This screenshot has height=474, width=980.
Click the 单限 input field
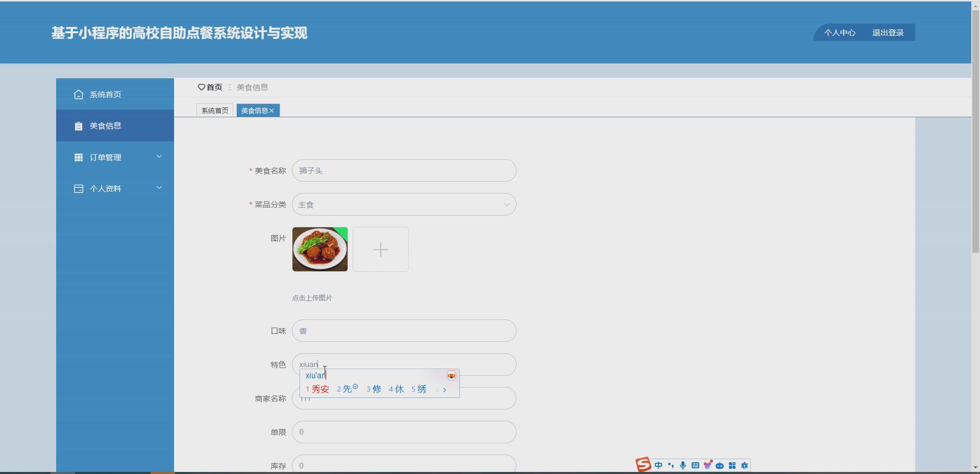[x=404, y=432]
